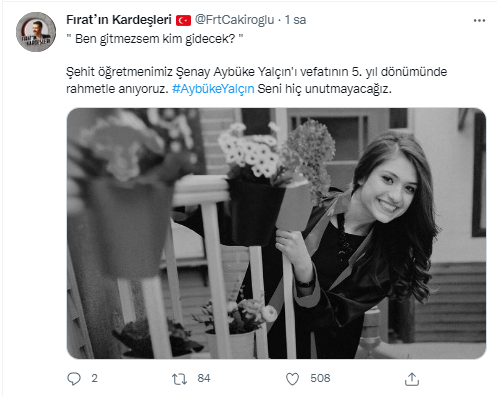
Task: Click the "rahmetle anıyoruz." text in tweet
Action: pyautogui.click(x=117, y=89)
